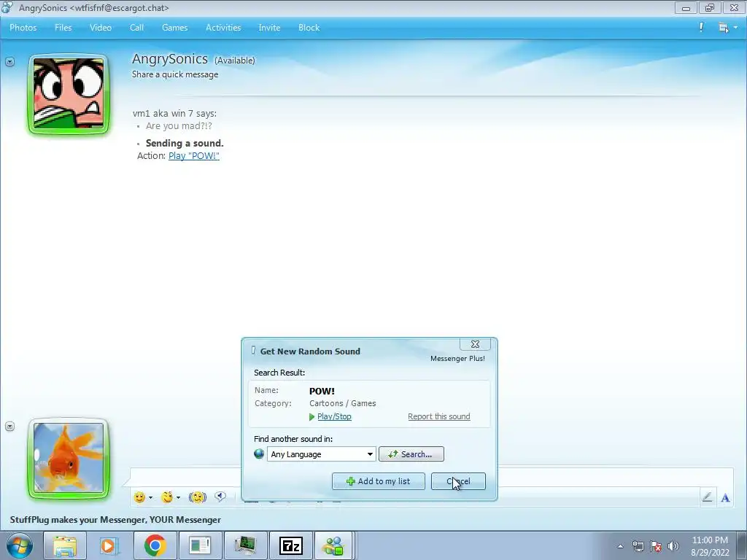Show hidden tray icons arrow
The image size is (747, 560).
tap(620, 546)
